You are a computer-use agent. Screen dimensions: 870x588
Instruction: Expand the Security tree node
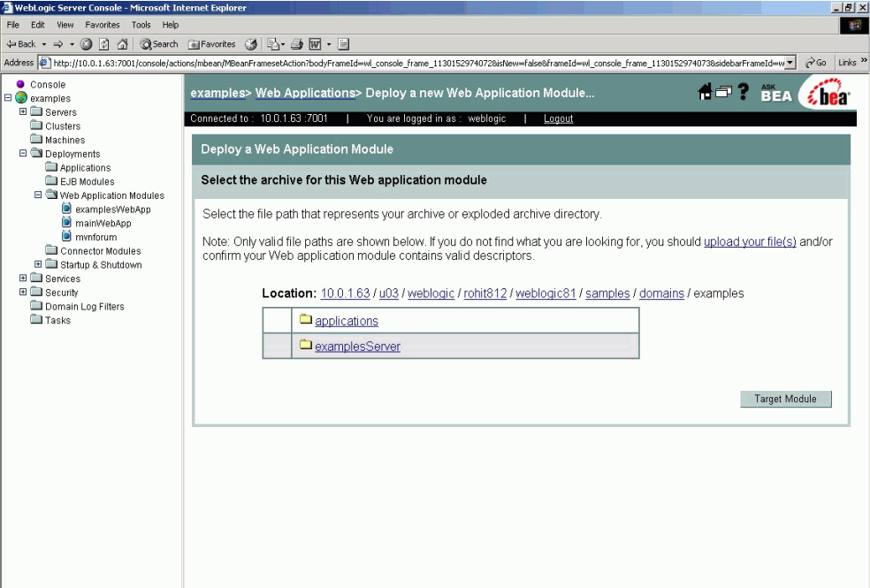(22, 292)
